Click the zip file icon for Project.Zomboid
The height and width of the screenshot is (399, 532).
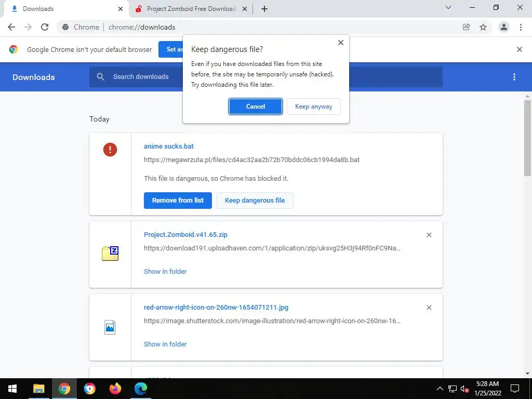pos(110,254)
